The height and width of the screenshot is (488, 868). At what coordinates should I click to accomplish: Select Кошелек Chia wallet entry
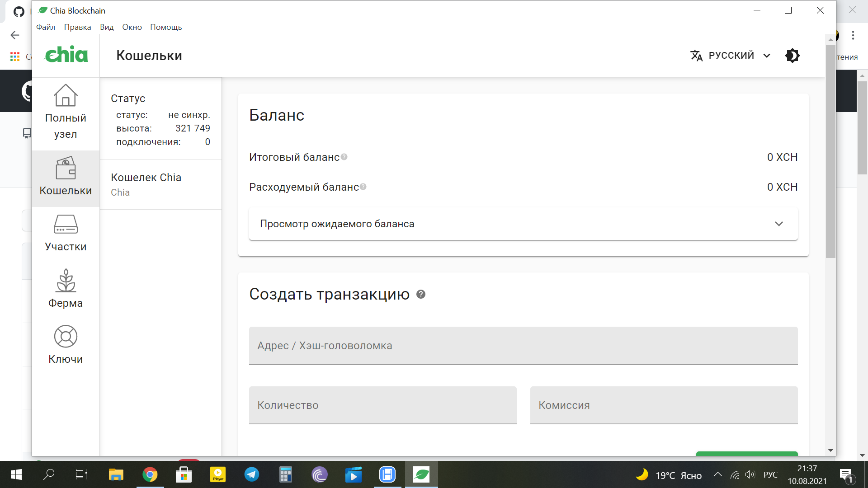(160, 184)
